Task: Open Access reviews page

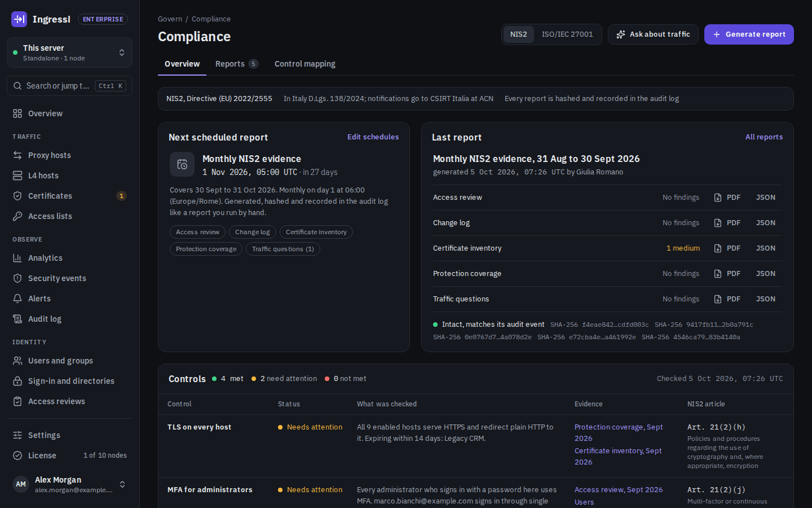Action: (69, 401)
